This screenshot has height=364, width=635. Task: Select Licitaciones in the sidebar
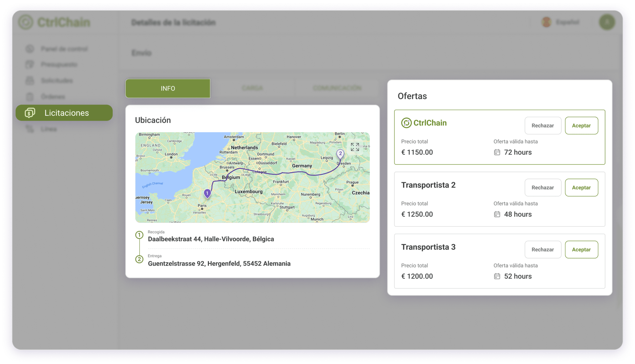(x=64, y=113)
